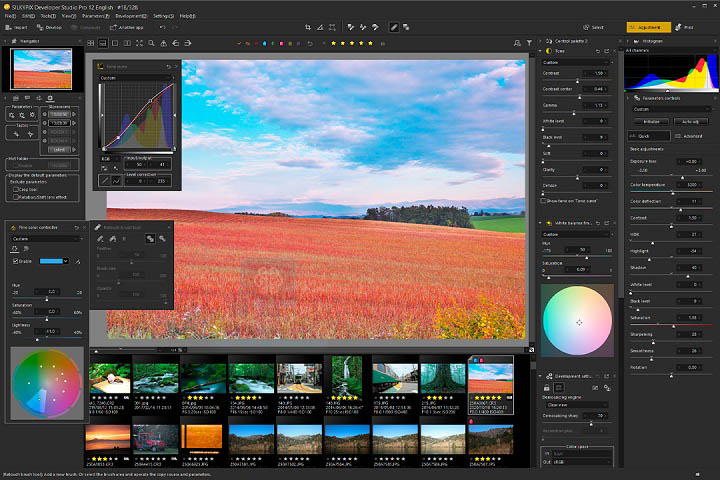Click the highlight warning triangle icon
The height and width of the screenshot is (480, 720).
point(163,43)
